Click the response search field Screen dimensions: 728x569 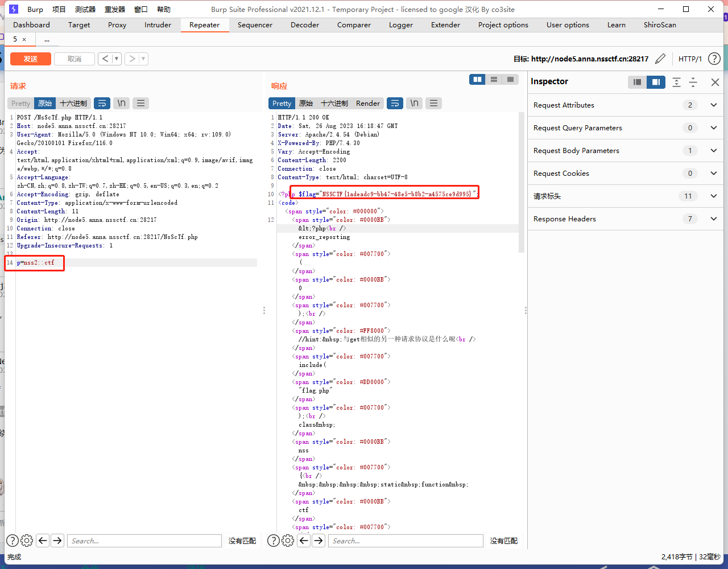point(406,541)
